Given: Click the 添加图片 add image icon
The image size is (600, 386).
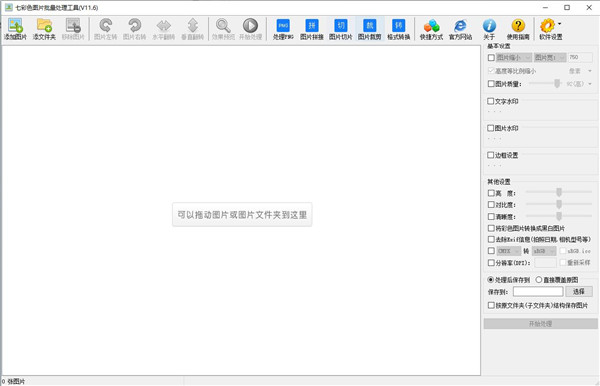Looking at the screenshot, I should point(15,29).
